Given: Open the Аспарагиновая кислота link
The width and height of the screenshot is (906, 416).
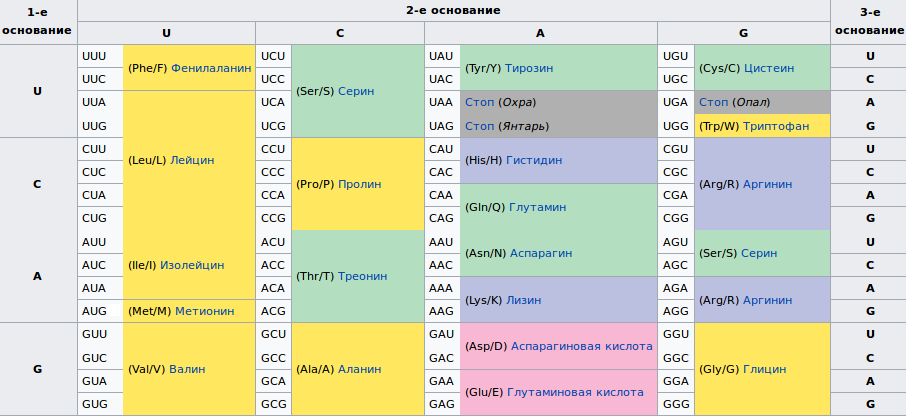Looking at the screenshot, I should tap(582, 346).
